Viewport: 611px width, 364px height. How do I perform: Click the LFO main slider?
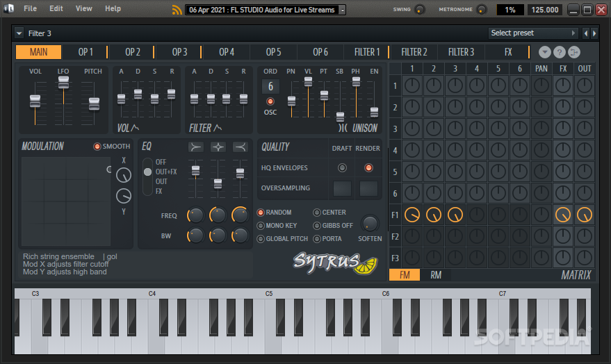pos(63,101)
